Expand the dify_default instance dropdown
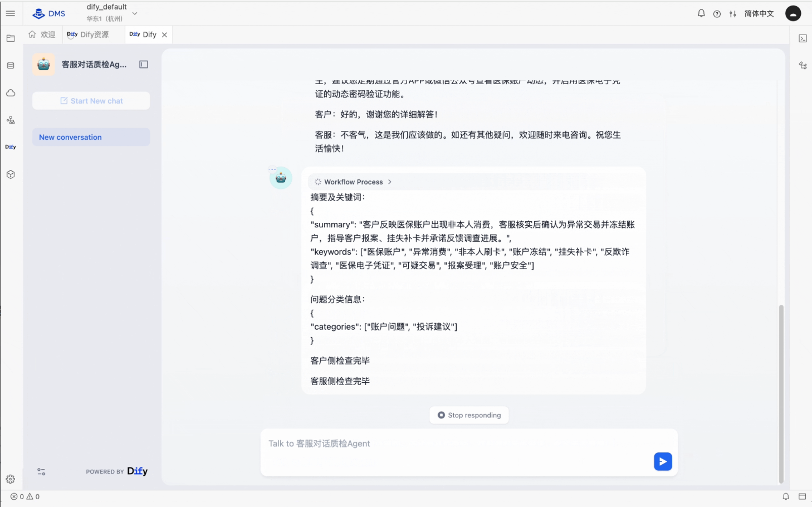 [135, 13]
